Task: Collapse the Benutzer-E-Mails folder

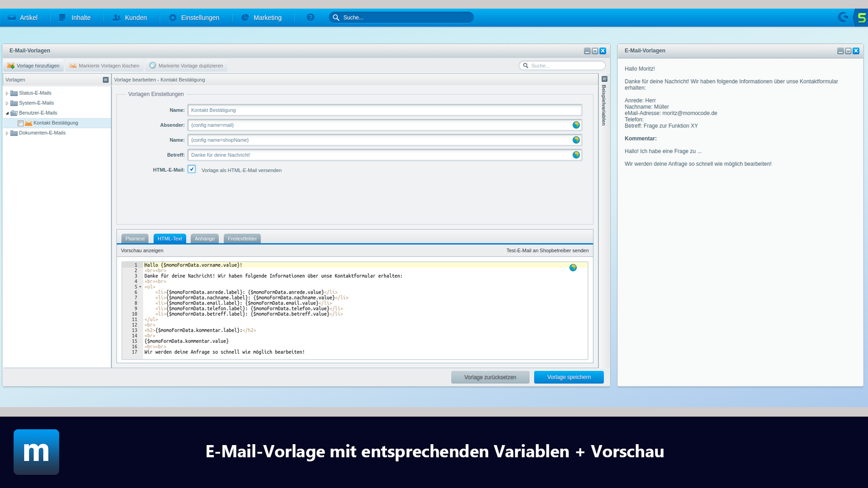Action: pos(7,113)
